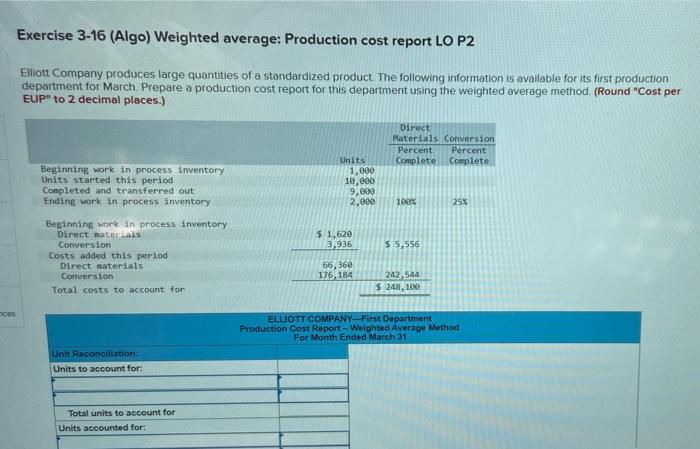The image size is (700, 449).
Task: Click value cell beside first blank Units to account for row
Action: pos(313,382)
